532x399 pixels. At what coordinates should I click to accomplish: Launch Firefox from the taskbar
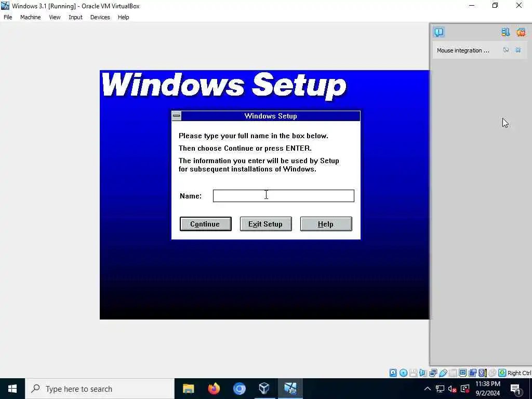(x=214, y=389)
